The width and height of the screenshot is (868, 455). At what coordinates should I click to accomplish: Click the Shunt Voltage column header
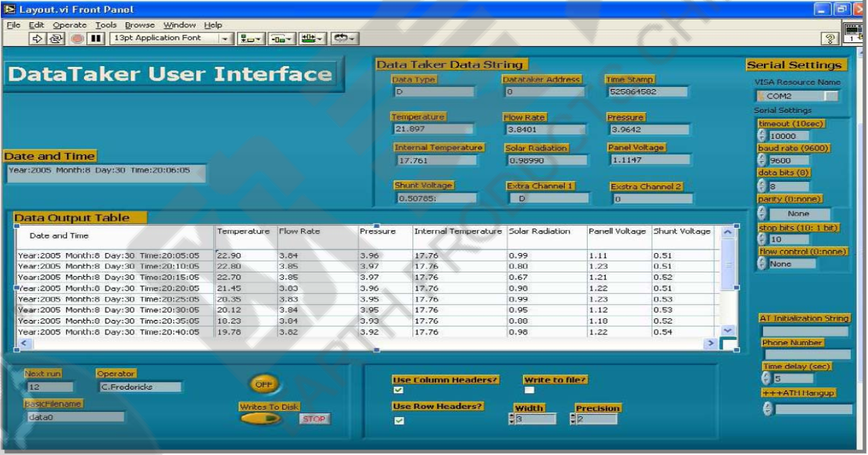pyautogui.click(x=681, y=231)
